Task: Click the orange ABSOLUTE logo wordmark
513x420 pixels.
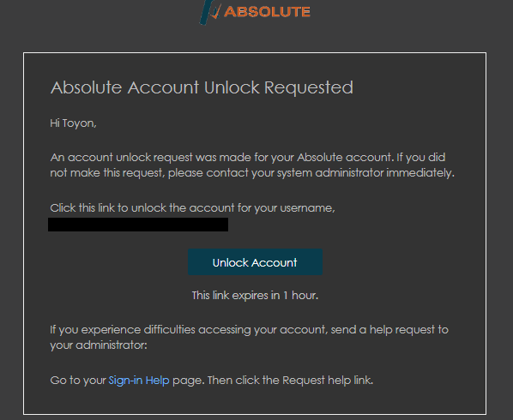Action: (x=267, y=12)
